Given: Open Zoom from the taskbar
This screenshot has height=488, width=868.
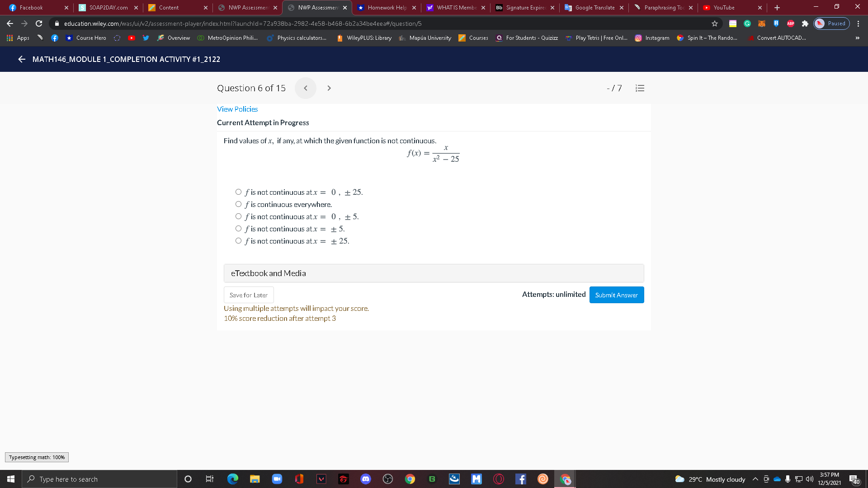Looking at the screenshot, I should pos(277,479).
